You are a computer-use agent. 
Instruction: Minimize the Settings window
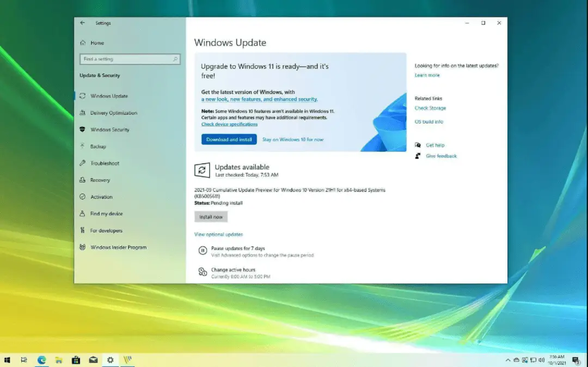tap(467, 23)
